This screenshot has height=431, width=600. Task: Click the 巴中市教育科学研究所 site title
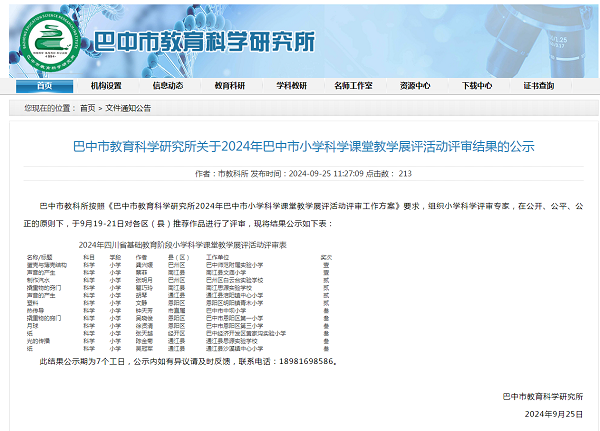(x=204, y=41)
